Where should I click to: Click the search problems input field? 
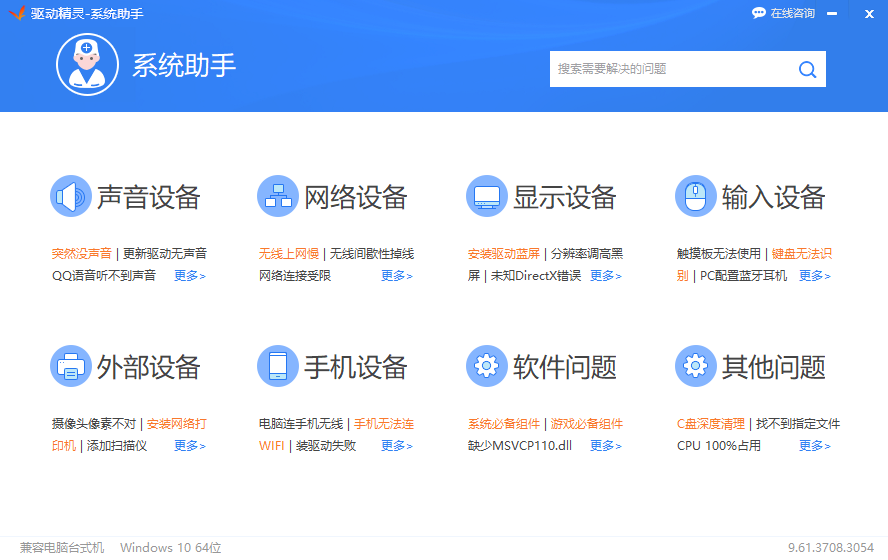tap(670, 69)
